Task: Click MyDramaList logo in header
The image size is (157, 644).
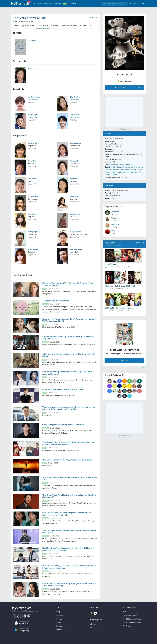Action: click(x=21, y=4)
